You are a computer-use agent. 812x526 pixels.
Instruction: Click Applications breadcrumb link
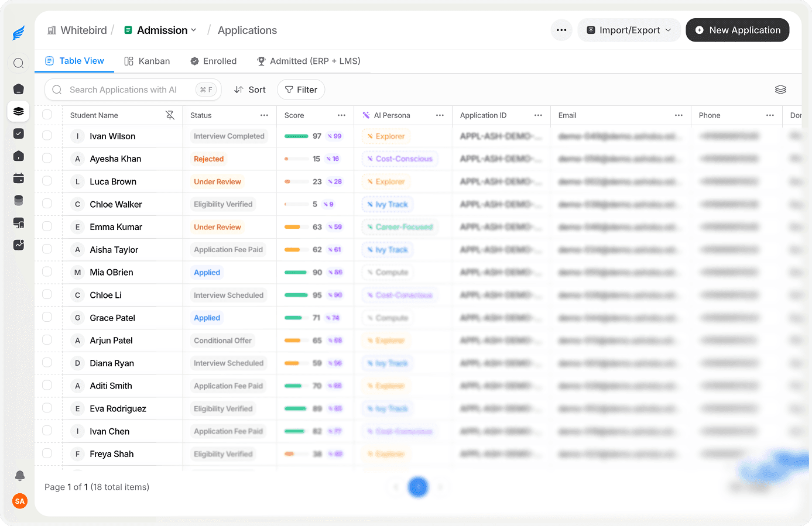coord(247,30)
